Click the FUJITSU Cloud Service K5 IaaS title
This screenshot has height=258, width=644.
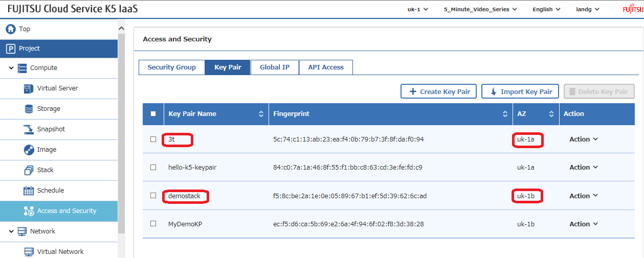pos(72,9)
